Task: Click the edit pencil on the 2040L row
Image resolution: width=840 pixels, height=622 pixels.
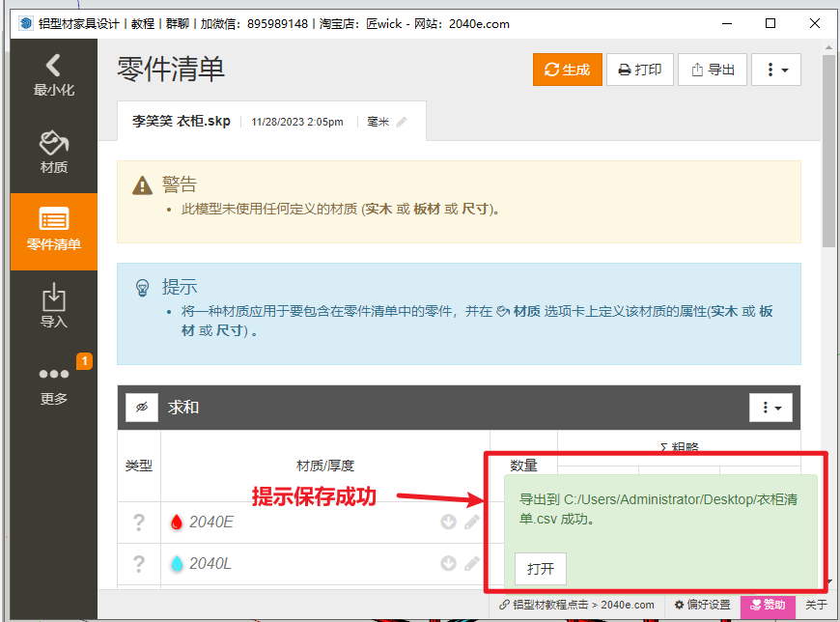Action: coord(471,564)
